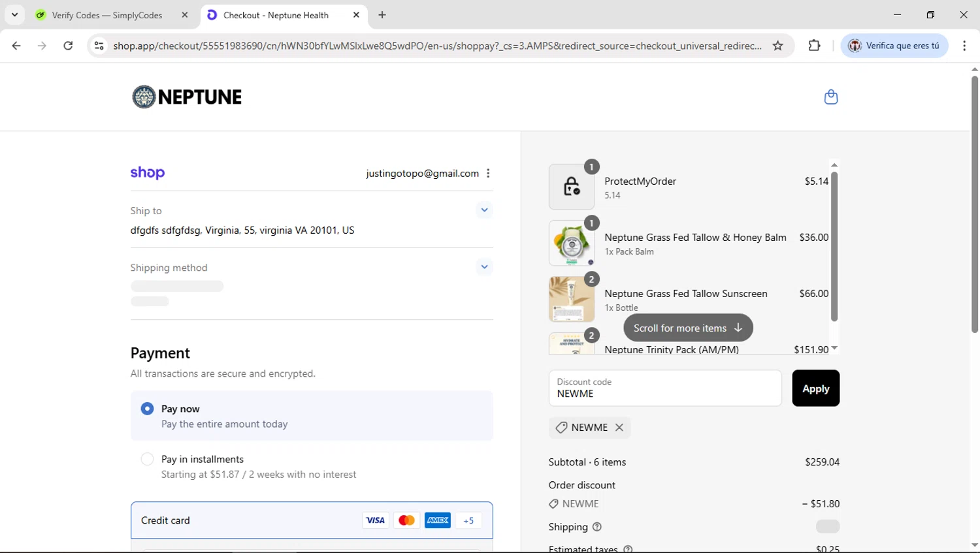Go forward in browser history
The height and width of the screenshot is (553, 980).
tap(42, 46)
